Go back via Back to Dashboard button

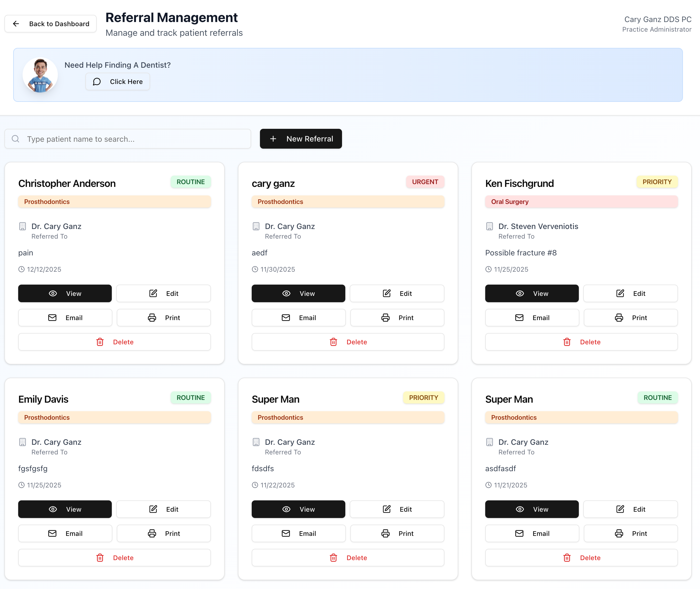click(50, 24)
